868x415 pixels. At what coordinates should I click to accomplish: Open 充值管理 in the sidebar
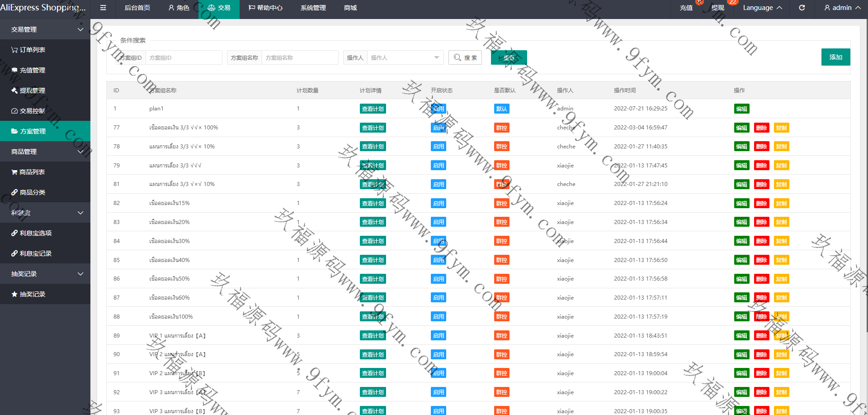tap(32, 70)
